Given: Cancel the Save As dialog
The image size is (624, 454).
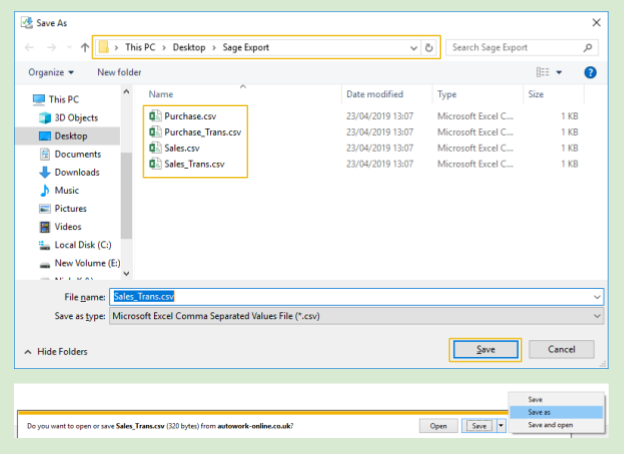Looking at the screenshot, I should [x=561, y=349].
